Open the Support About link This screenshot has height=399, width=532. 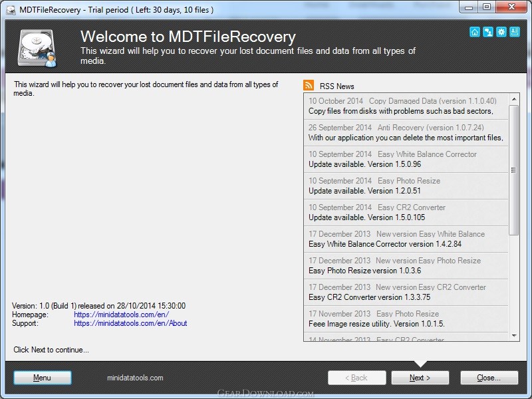(130, 323)
